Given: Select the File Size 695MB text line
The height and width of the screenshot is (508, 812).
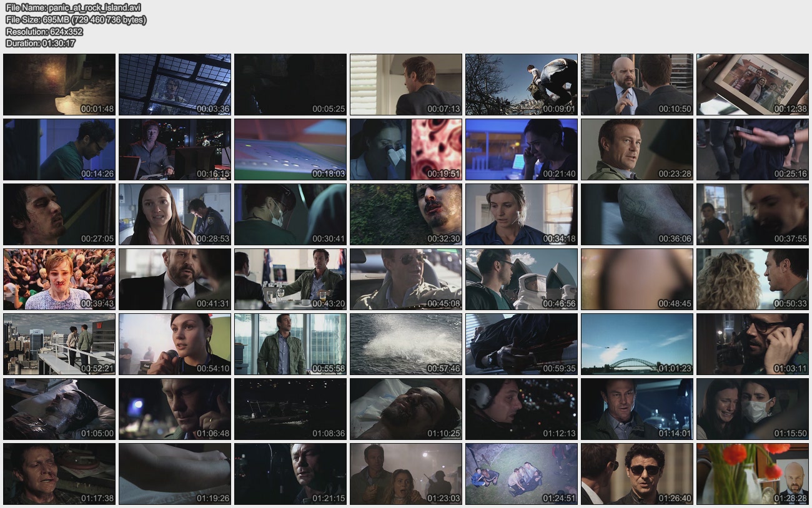Looking at the screenshot, I should pyautogui.click(x=76, y=19).
